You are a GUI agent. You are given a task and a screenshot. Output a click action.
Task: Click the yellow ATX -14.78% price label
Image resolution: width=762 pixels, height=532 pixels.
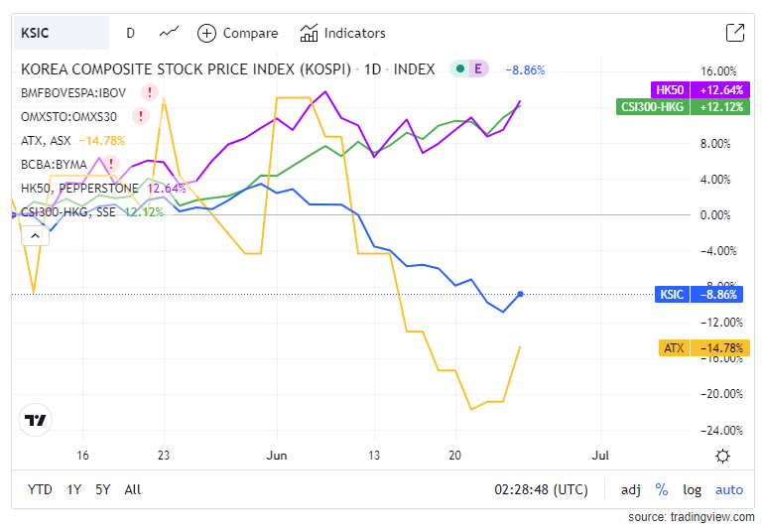click(704, 347)
